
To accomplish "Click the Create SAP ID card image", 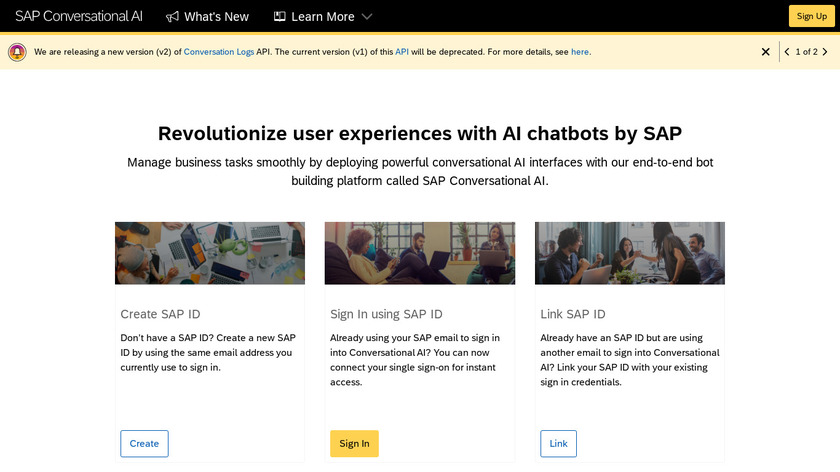I will [210, 253].
